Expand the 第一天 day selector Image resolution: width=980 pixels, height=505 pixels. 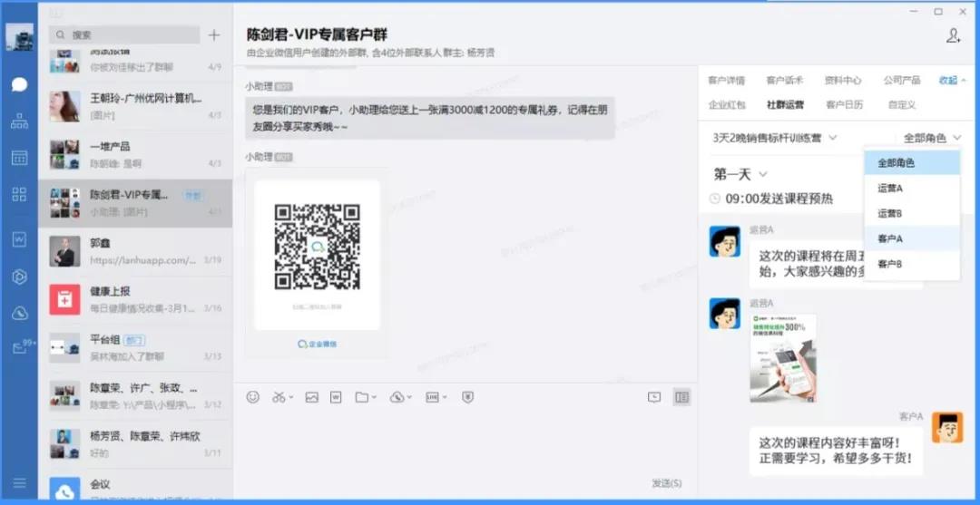point(740,174)
